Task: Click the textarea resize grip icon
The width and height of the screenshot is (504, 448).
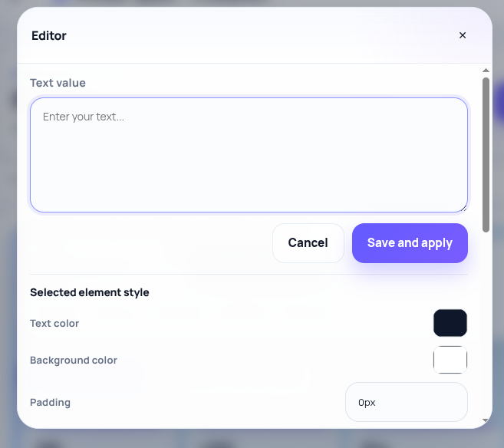Action: click(463, 209)
